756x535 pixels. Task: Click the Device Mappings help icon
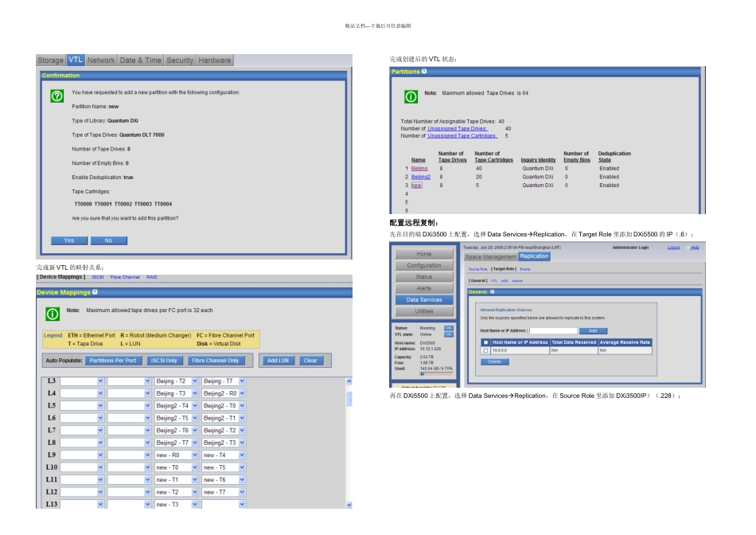pos(95,292)
